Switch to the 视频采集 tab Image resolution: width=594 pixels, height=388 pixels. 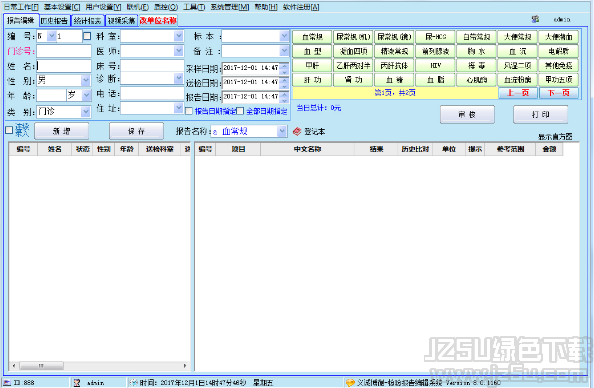point(121,20)
